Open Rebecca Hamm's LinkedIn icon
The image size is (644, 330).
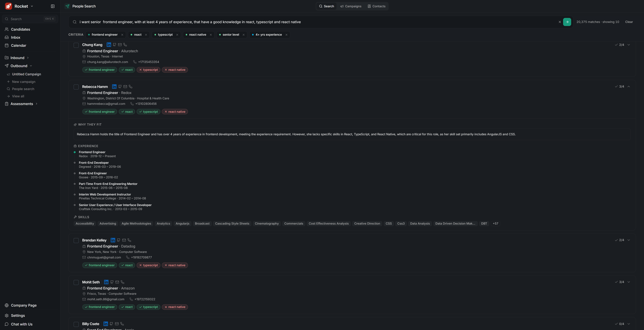coord(114,87)
